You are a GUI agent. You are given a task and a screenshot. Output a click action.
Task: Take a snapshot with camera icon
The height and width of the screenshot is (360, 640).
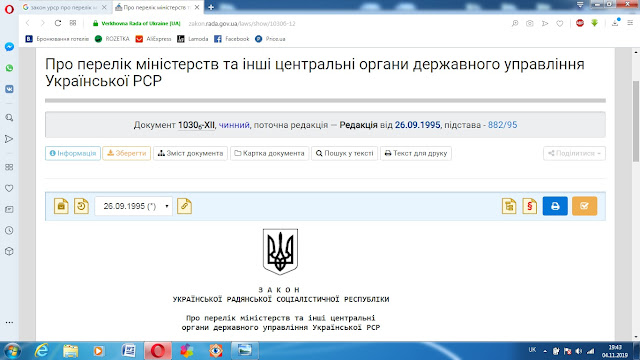point(530,24)
